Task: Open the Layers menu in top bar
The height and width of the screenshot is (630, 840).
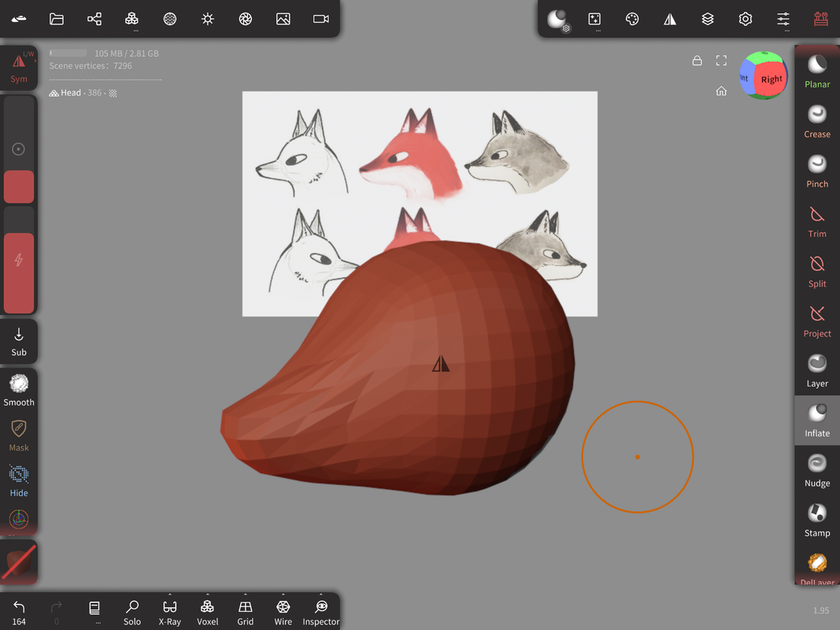Action: 708,19
